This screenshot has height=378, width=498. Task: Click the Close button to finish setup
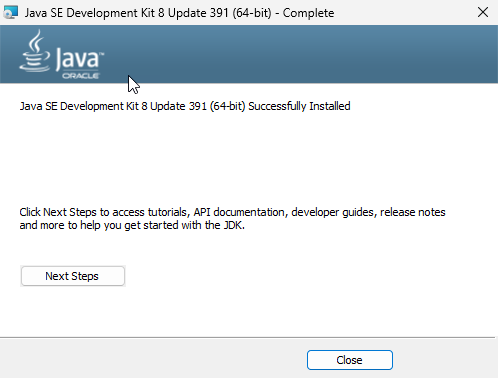pos(350,360)
